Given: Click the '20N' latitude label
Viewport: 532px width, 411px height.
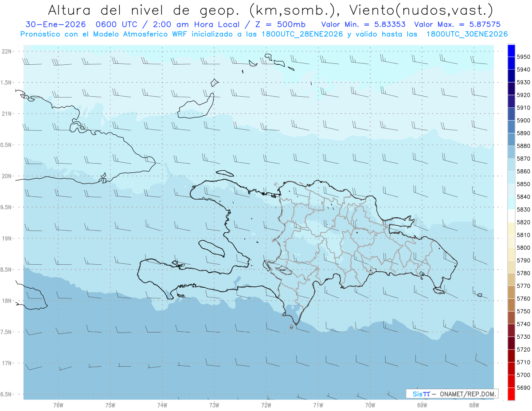Looking at the screenshot, I should pyautogui.click(x=7, y=176).
